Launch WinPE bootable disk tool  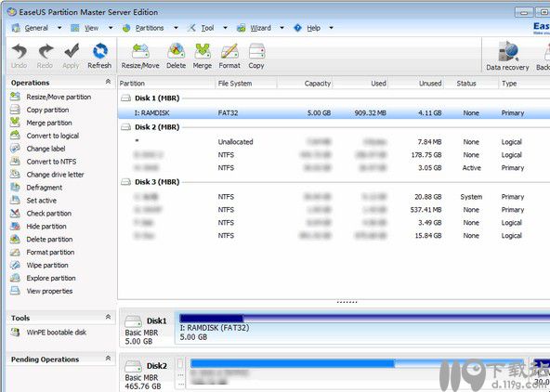point(48,333)
